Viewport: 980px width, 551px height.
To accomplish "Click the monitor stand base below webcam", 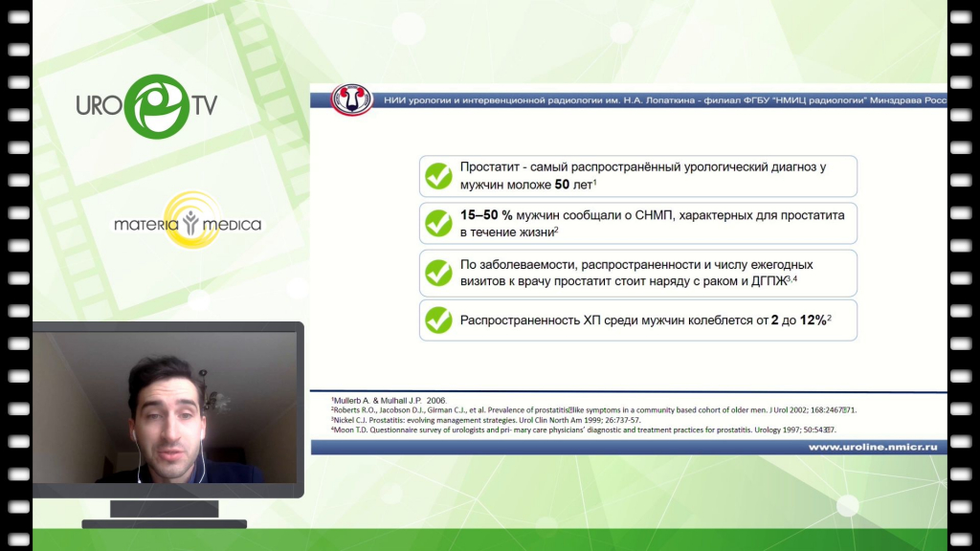I will [x=164, y=523].
